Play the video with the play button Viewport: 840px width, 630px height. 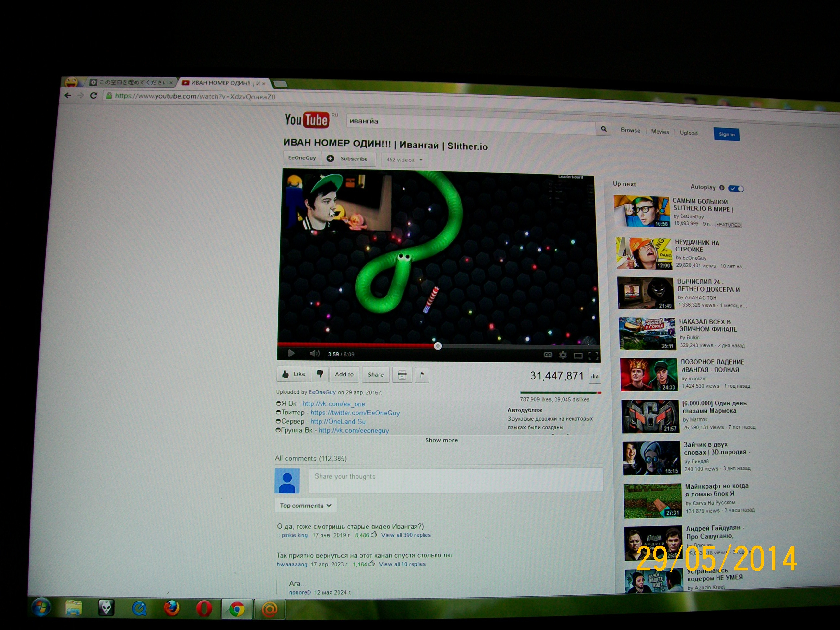[291, 354]
